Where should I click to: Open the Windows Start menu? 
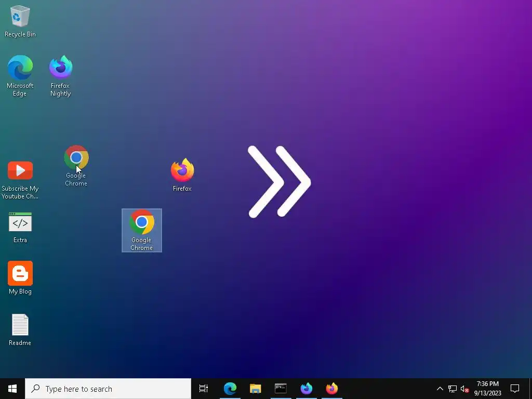coord(12,389)
